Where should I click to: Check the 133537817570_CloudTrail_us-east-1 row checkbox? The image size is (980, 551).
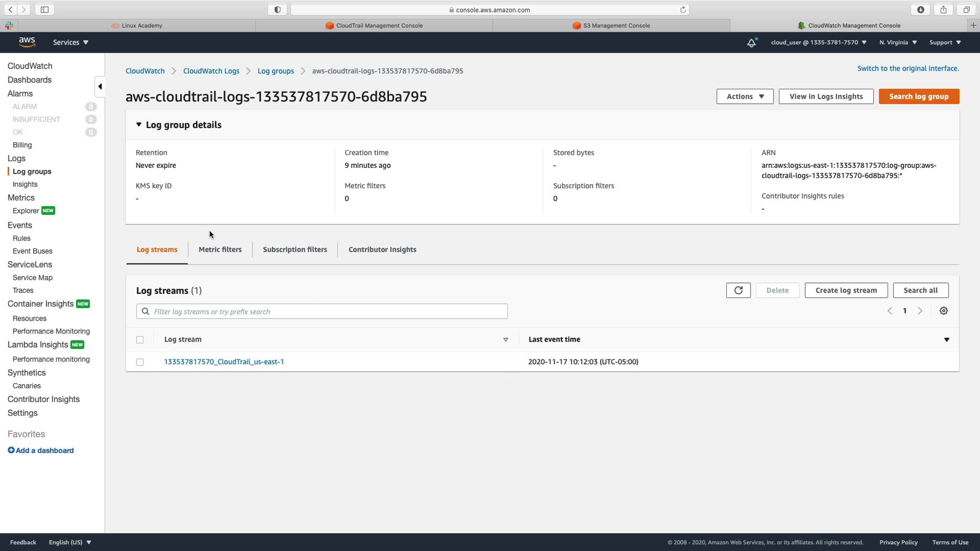click(x=140, y=362)
